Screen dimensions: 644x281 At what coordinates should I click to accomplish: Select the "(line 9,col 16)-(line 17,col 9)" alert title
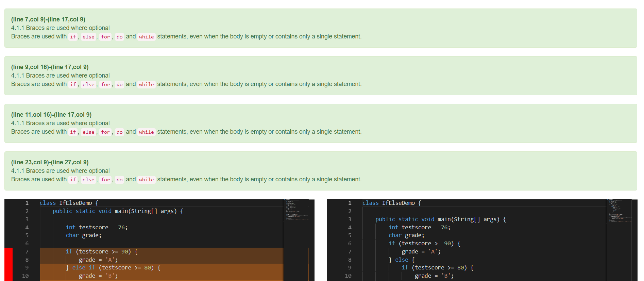50,67
